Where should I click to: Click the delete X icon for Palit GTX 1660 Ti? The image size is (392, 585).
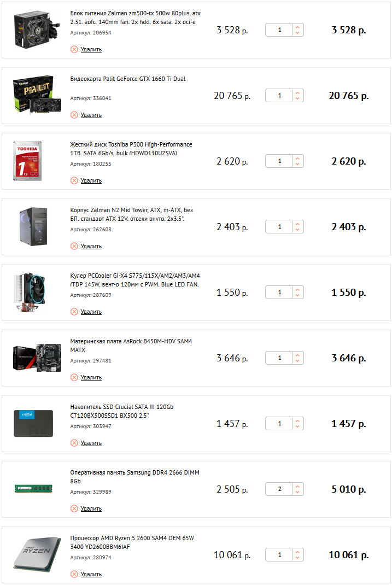point(74,115)
